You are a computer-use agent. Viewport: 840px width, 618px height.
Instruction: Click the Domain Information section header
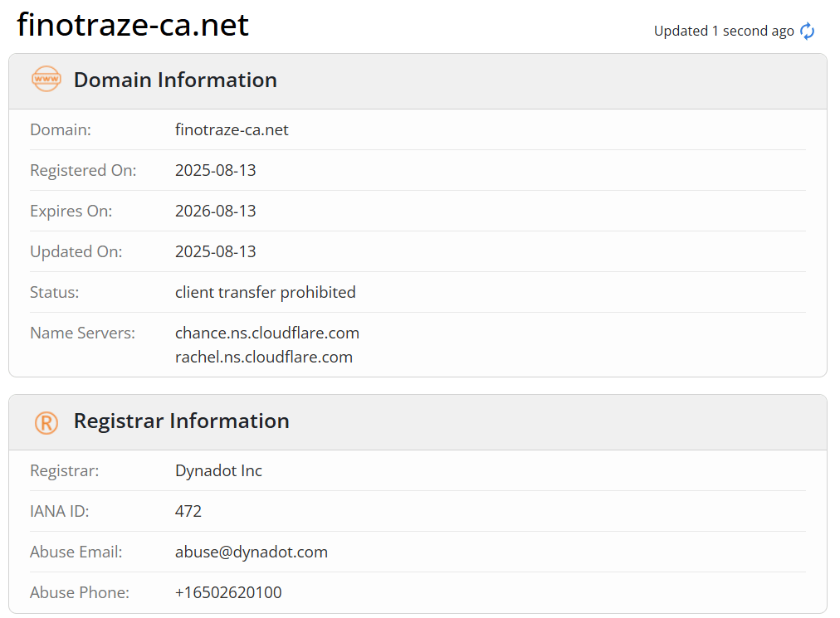(175, 80)
